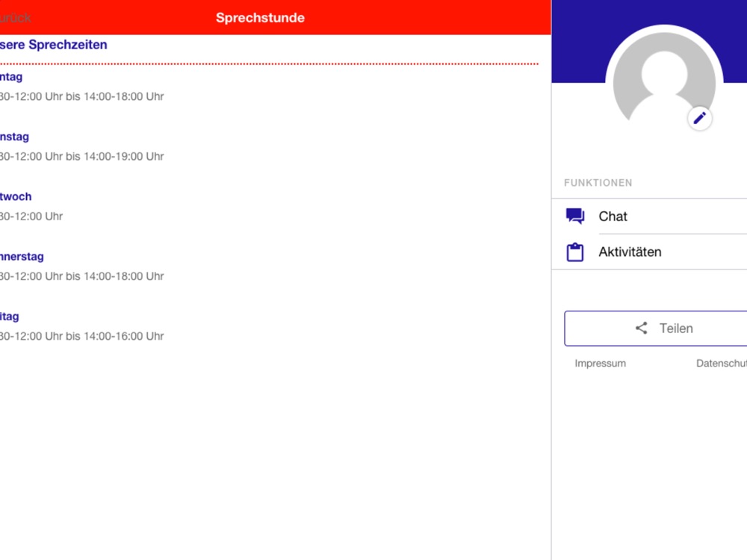Click the pencil edit icon on avatar

(x=699, y=118)
